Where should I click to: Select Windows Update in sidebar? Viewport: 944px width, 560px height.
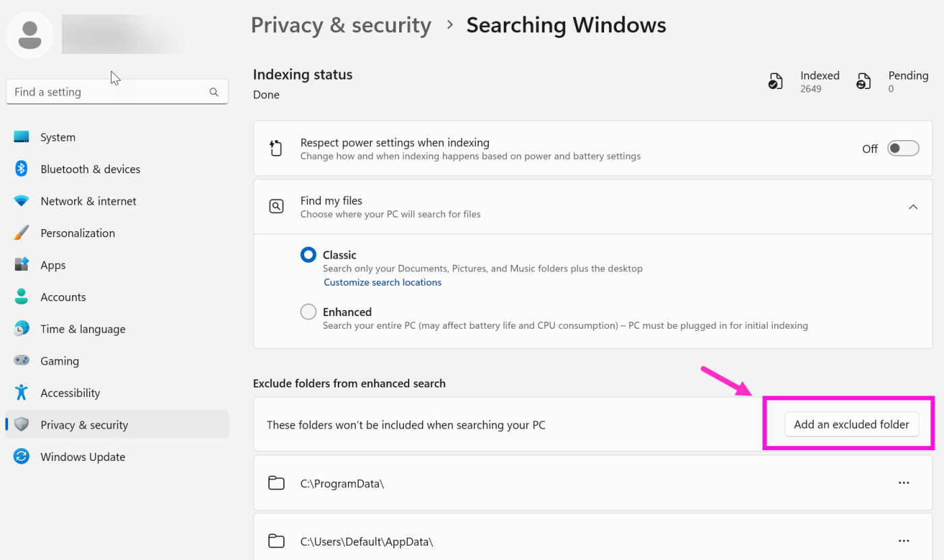117,457
